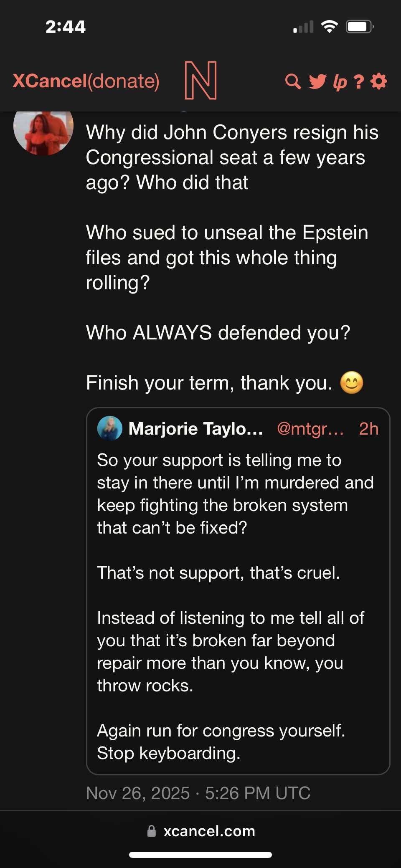Click the Twitter bird icon
The width and height of the screenshot is (401, 868).
coord(317,81)
